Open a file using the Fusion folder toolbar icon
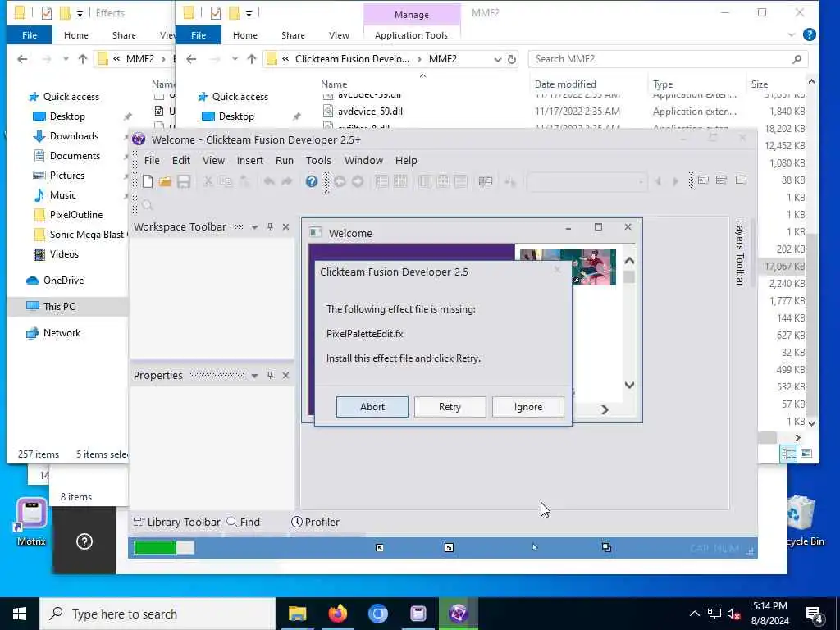This screenshot has height=630, width=840. point(165,181)
